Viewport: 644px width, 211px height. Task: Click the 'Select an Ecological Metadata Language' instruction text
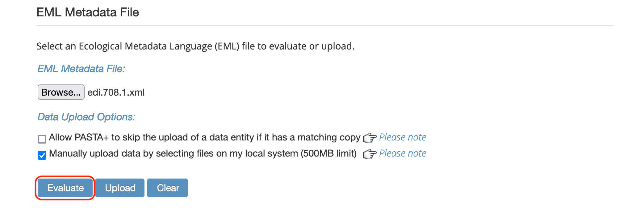click(x=195, y=46)
